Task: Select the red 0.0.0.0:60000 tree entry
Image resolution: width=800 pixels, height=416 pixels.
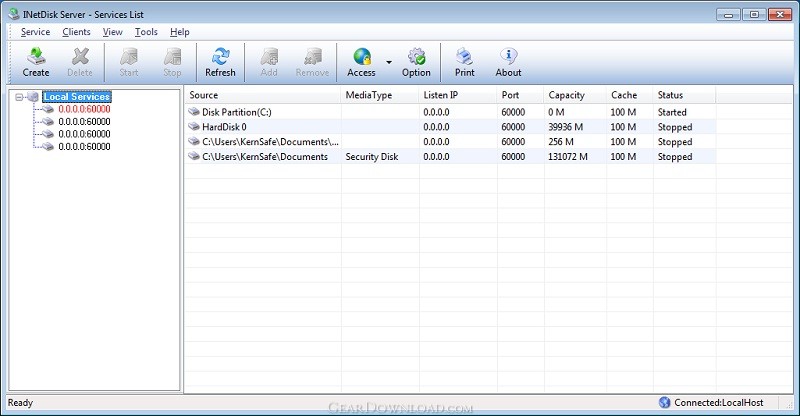Action: [84, 109]
